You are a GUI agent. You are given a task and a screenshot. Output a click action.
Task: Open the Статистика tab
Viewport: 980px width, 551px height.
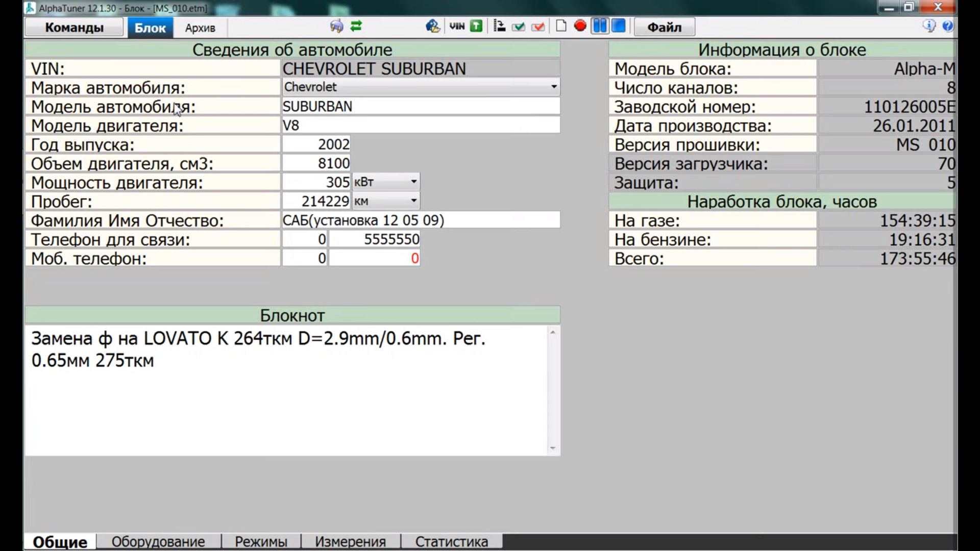tap(451, 541)
